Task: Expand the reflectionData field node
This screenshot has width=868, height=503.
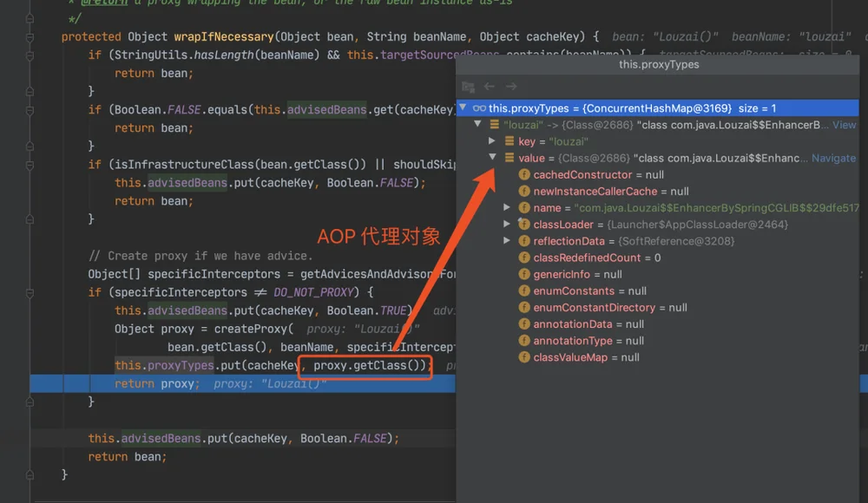Action: point(507,241)
